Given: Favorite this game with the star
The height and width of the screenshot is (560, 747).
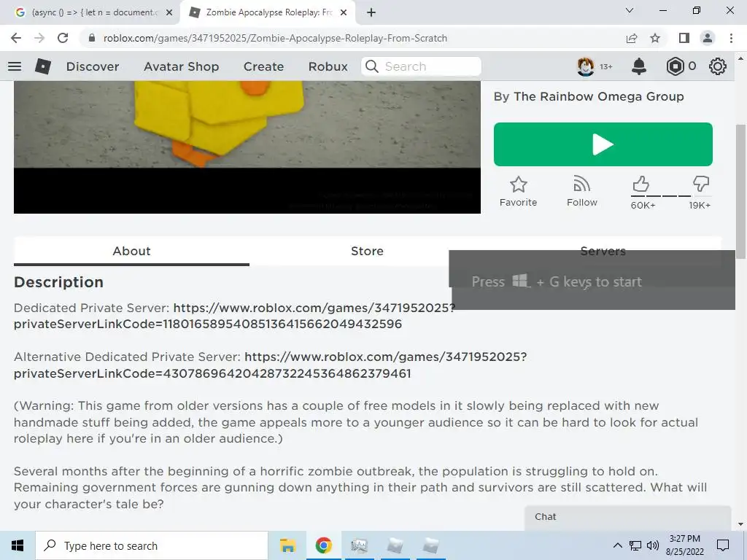Looking at the screenshot, I should click(x=519, y=192).
